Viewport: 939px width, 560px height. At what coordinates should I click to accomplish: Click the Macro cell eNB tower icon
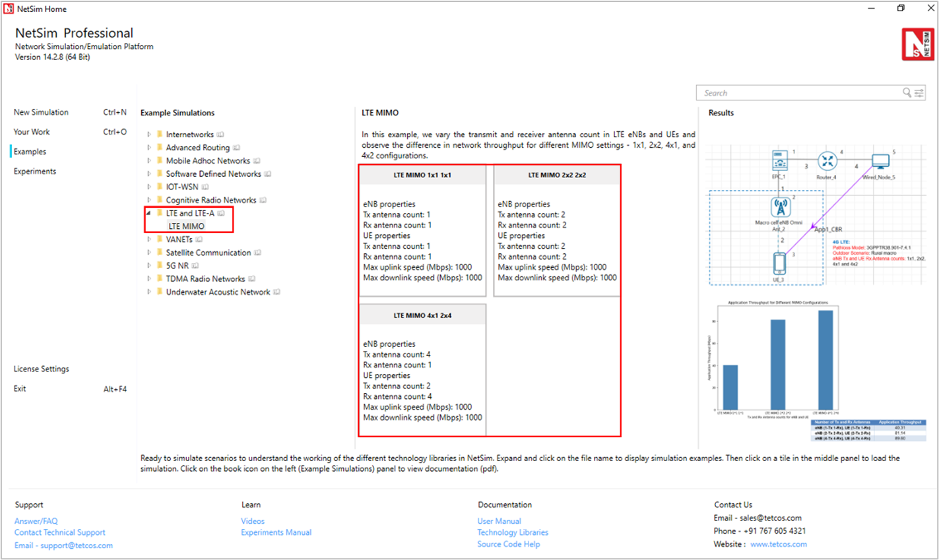pyautogui.click(x=780, y=207)
